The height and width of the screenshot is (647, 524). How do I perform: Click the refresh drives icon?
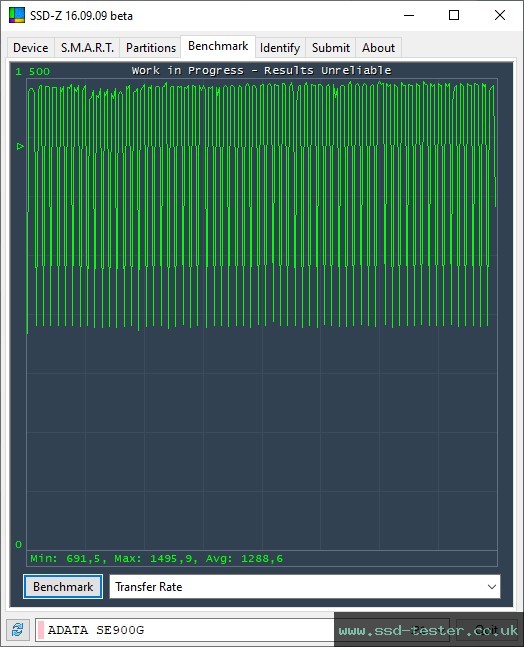click(18, 630)
